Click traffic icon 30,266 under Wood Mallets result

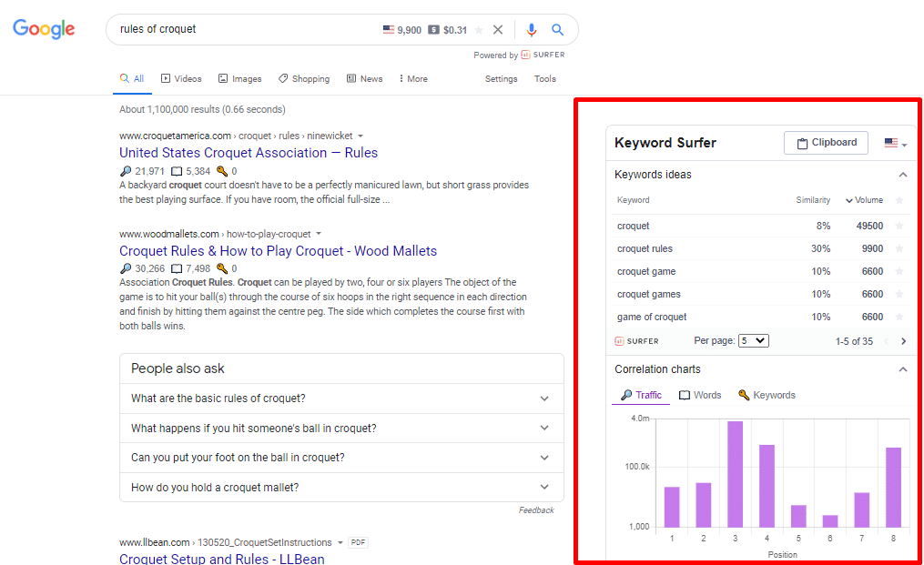[126, 268]
